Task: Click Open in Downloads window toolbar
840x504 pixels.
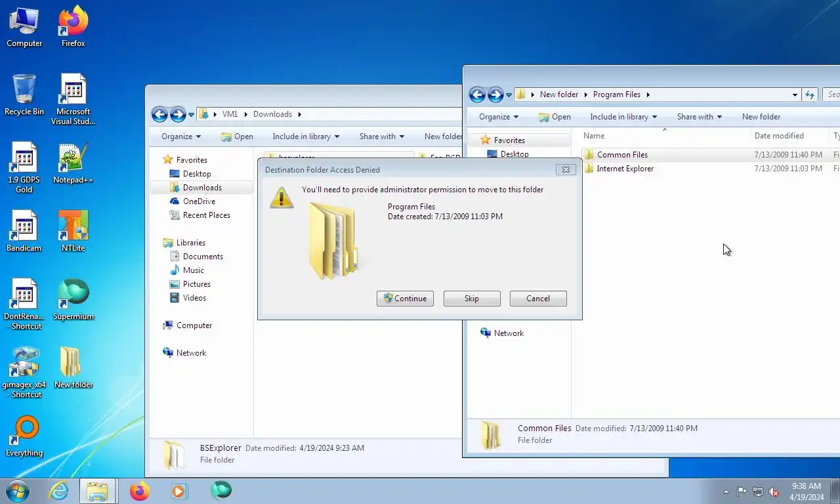Action: (237, 136)
